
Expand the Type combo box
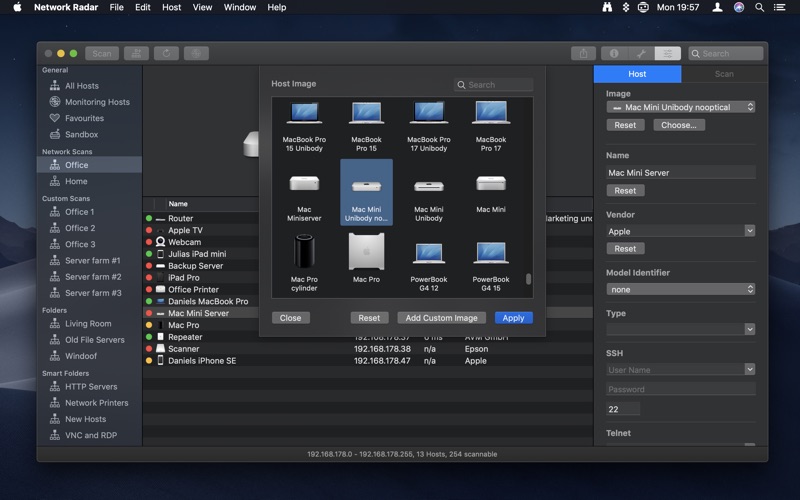(x=749, y=329)
